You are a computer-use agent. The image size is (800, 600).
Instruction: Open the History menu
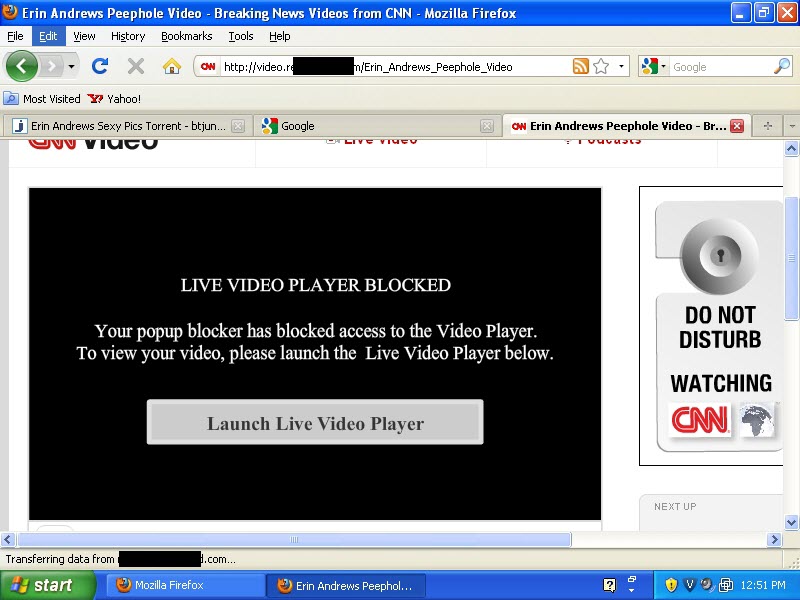(x=128, y=36)
